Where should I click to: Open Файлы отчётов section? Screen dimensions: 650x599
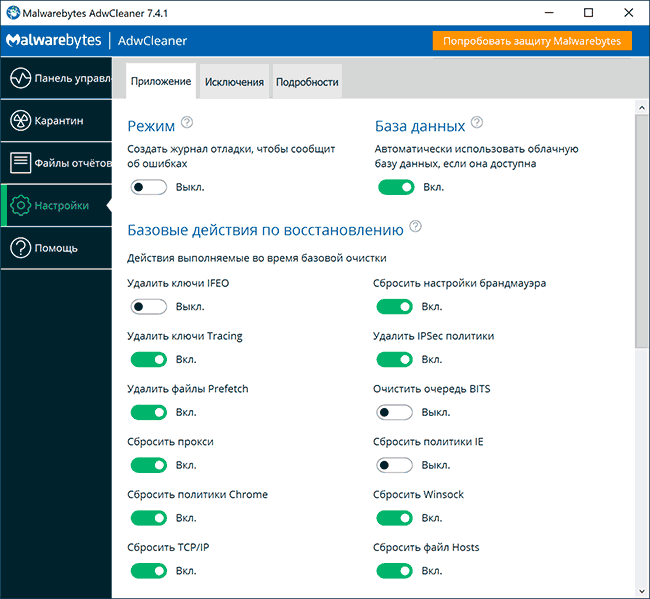pos(56,163)
